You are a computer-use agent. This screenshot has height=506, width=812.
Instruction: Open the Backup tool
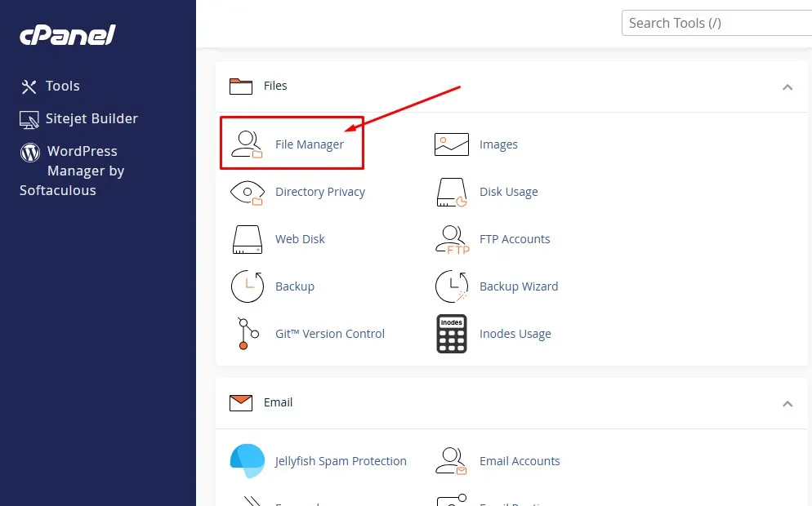click(x=295, y=286)
